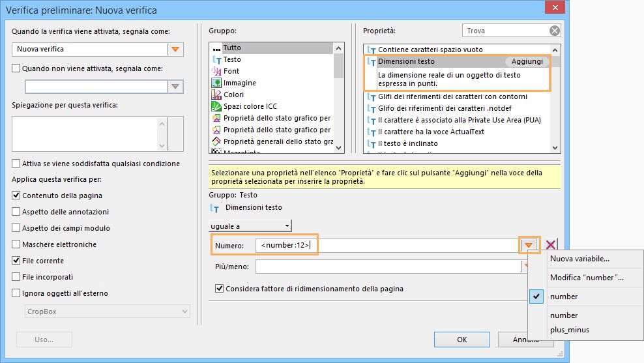The height and width of the screenshot is (363, 644).
Task: Click the Tutto group dots icon
Action: pos(216,48)
